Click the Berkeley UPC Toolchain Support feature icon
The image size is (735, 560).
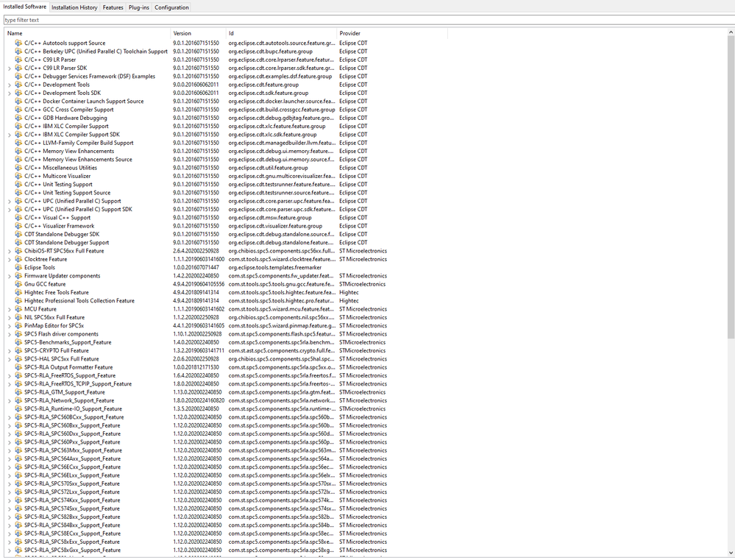tap(18, 52)
